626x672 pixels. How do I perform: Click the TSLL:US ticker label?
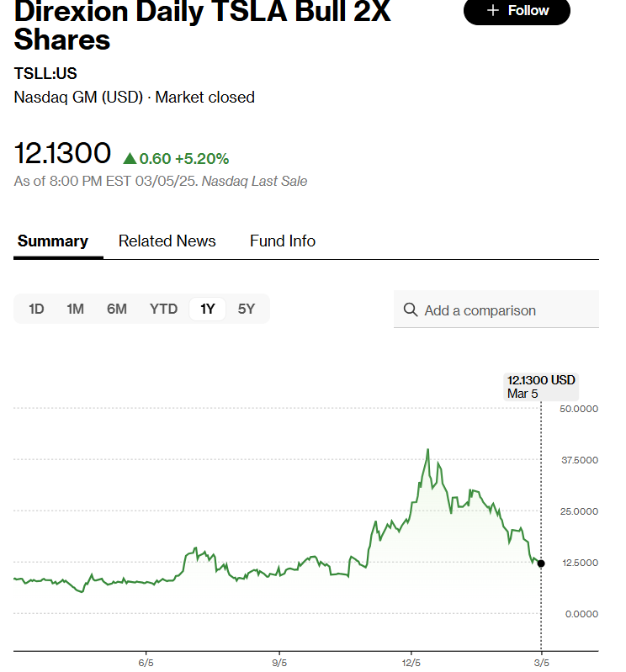[45, 73]
